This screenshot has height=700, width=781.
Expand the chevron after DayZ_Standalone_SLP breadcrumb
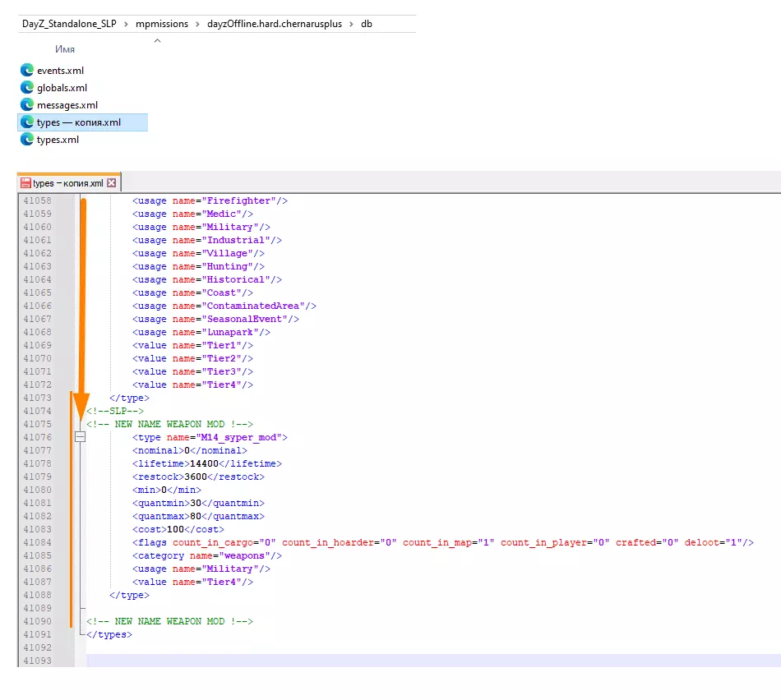click(126, 24)
